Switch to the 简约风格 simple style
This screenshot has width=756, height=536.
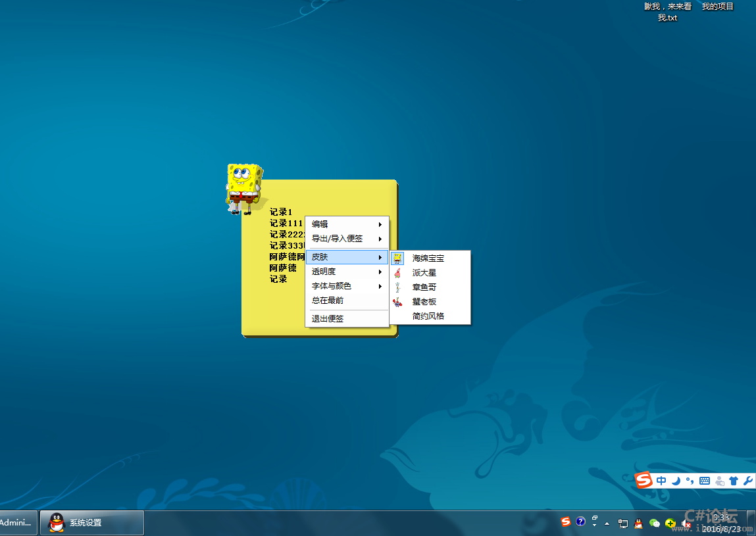pyautogui.click(x=430, y=316)
